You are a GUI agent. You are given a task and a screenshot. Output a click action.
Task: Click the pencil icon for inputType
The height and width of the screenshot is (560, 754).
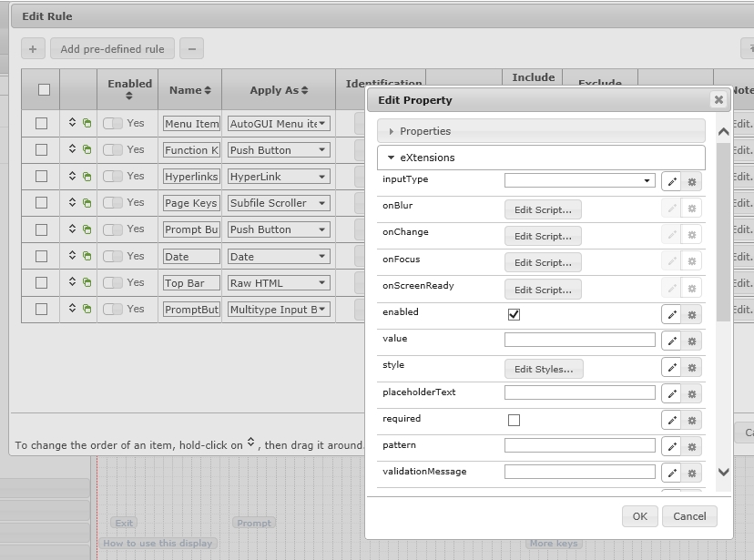[x=672, y=182]
